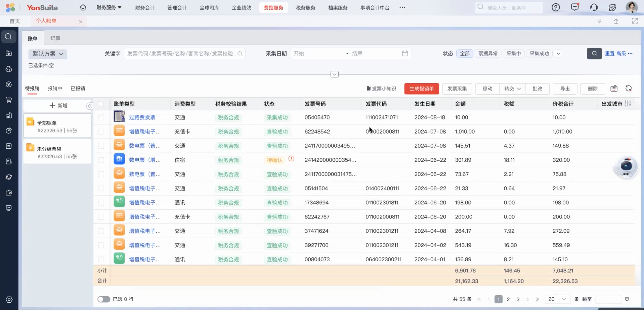Toggle the select-all checkbox in table header
Image resolution: width=644 pixels, height=310 pixels.
click(x=101, y=104)
